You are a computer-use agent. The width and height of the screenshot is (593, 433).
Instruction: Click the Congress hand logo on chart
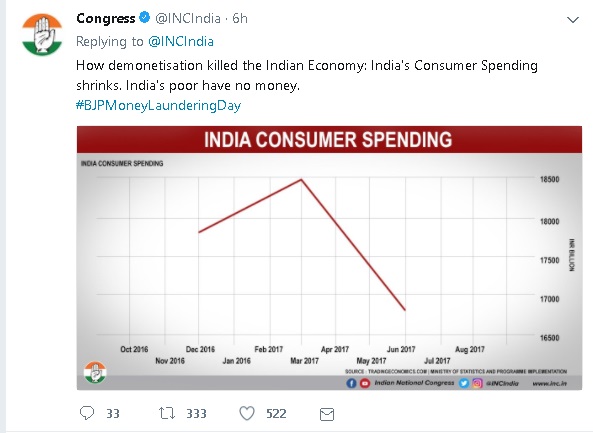pos(95,372)
